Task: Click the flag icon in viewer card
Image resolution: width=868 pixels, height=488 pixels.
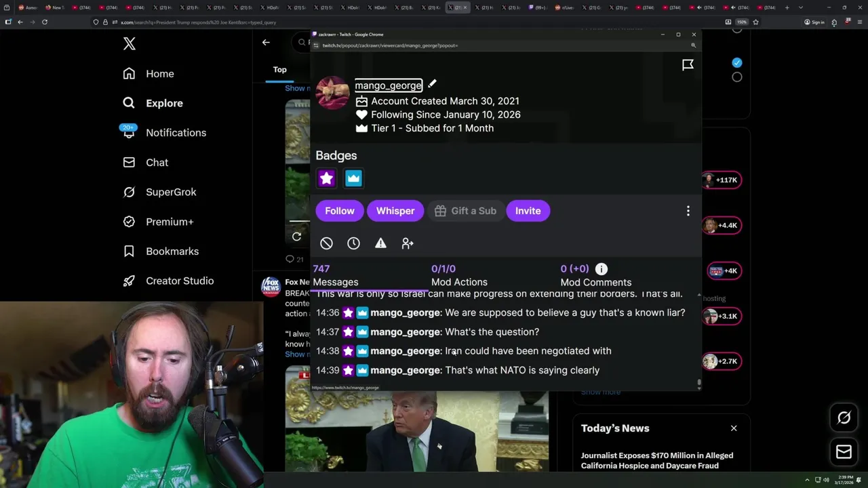Action: (x=688, y=65)
